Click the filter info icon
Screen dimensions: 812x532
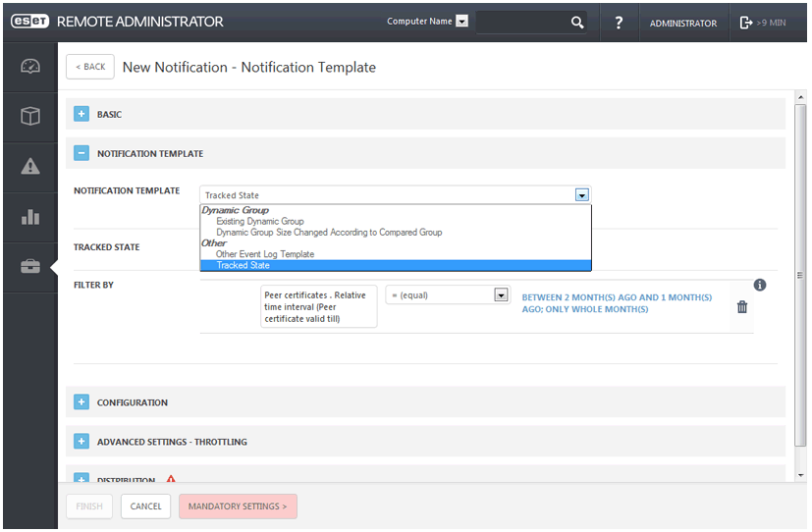tap(760, 285)
